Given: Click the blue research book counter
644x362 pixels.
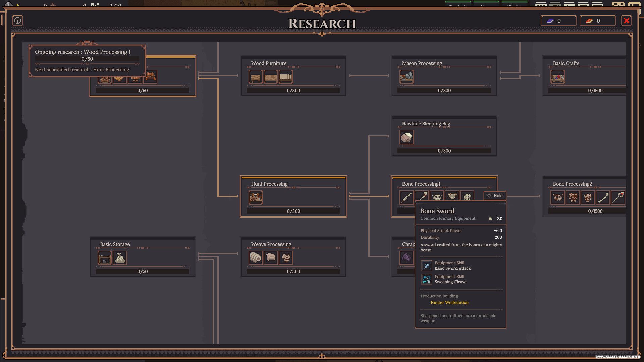Looking at the screenshot, I should [x=558, y=21].
